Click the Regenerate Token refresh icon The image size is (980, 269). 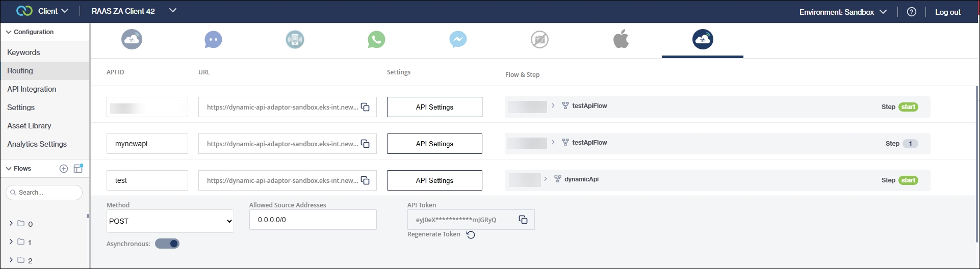(x=471, y=235)
